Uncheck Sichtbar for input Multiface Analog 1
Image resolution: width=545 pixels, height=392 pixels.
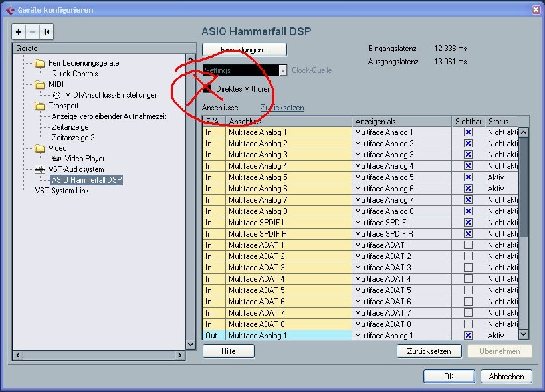[x=468, y=132]
